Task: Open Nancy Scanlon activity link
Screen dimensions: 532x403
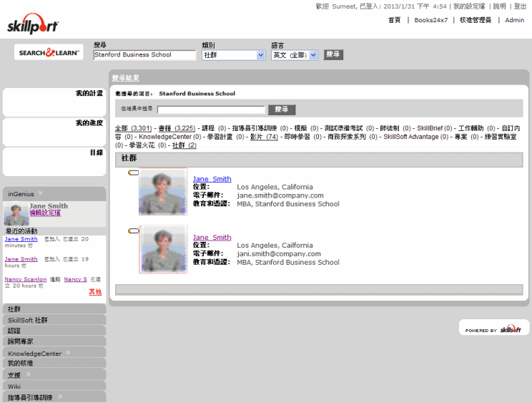Action: click(x=26, y=279)
